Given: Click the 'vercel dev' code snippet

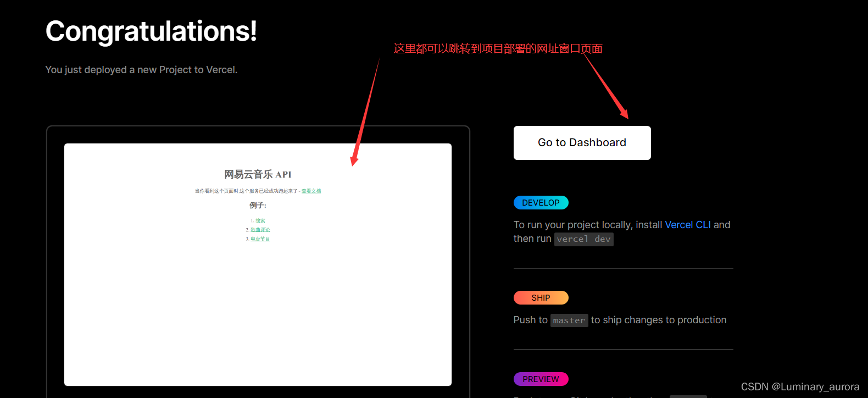Looking at the screenshot, I should (x=583, y=239).
